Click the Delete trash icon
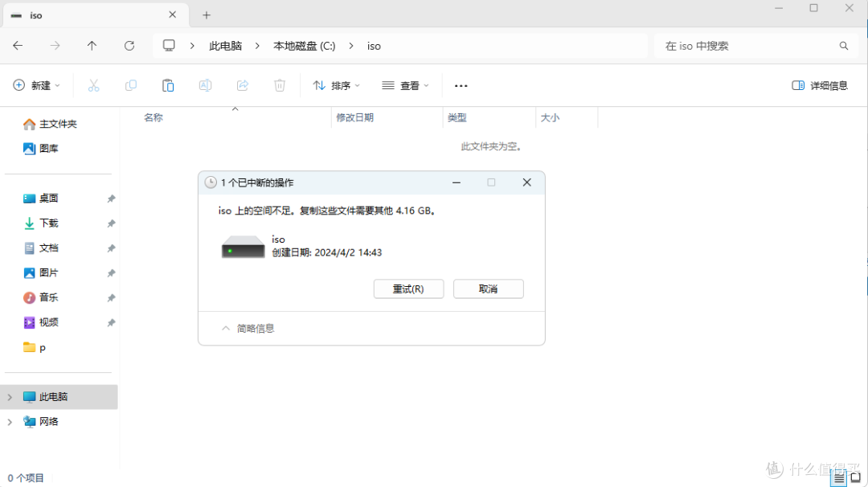The height and width of the screenshot is (487, 868). pos(280,85)
